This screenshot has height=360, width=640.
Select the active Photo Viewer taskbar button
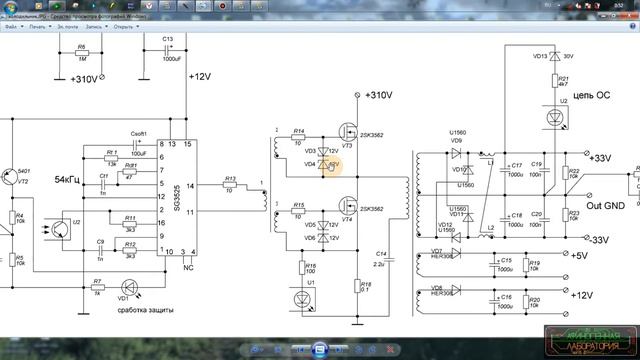pos(204,6)
